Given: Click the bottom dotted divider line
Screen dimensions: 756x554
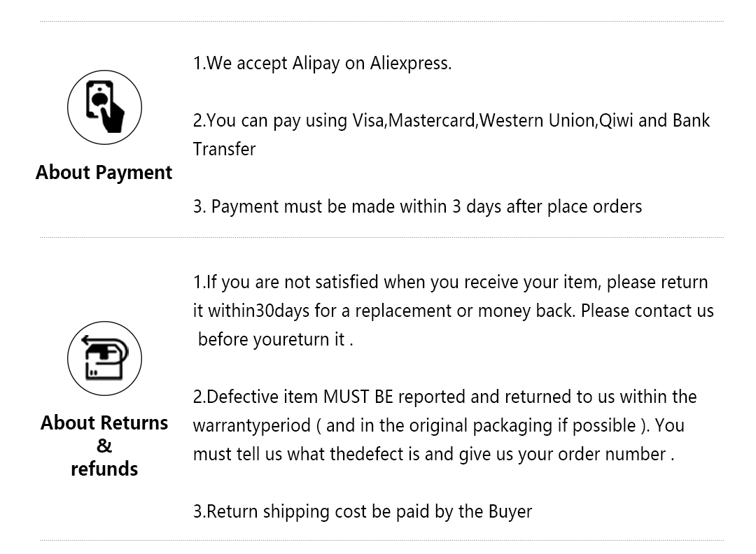Looking at the screenshot, I should pyautogui.click(x=381, y=539).
